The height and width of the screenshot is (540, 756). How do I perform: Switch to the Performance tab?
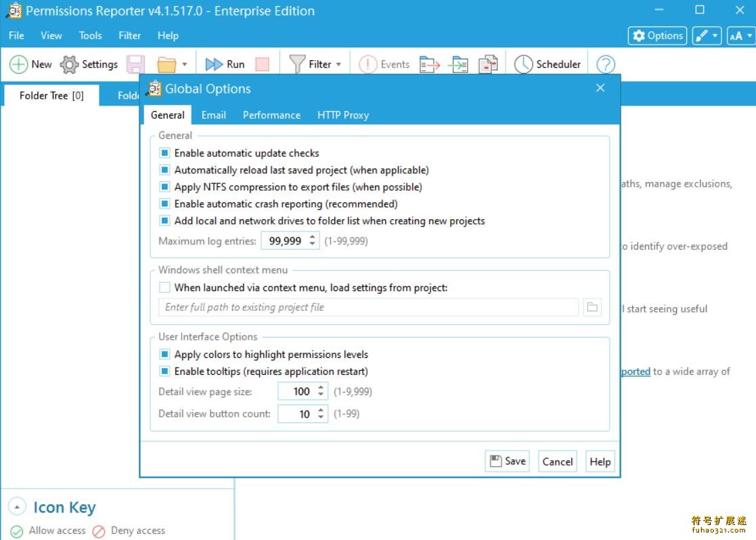click(x=271, y=115)
